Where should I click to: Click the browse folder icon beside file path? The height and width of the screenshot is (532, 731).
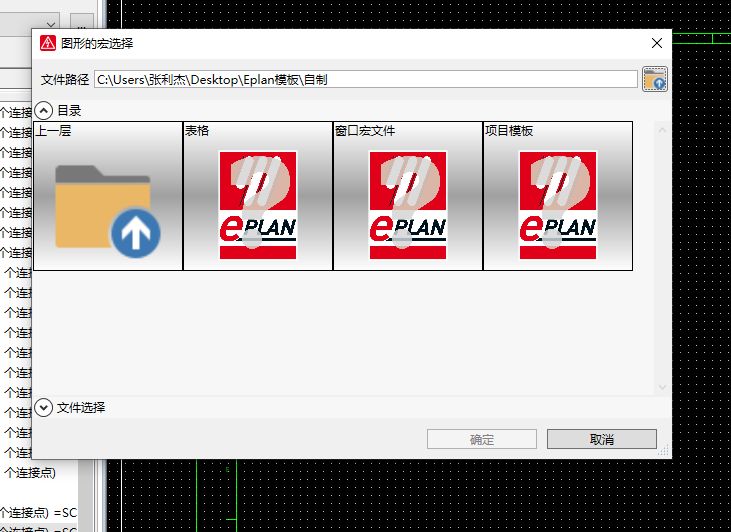tap(655, 79)
